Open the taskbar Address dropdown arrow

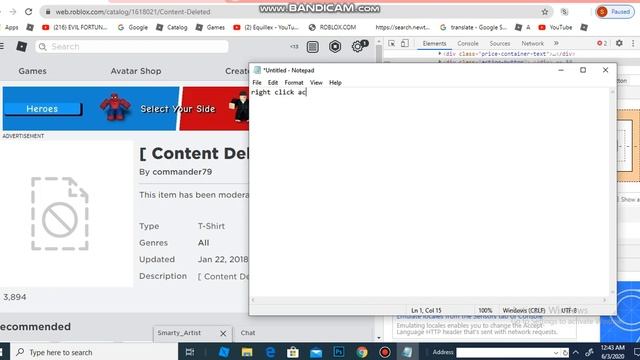tap(556, 353)
